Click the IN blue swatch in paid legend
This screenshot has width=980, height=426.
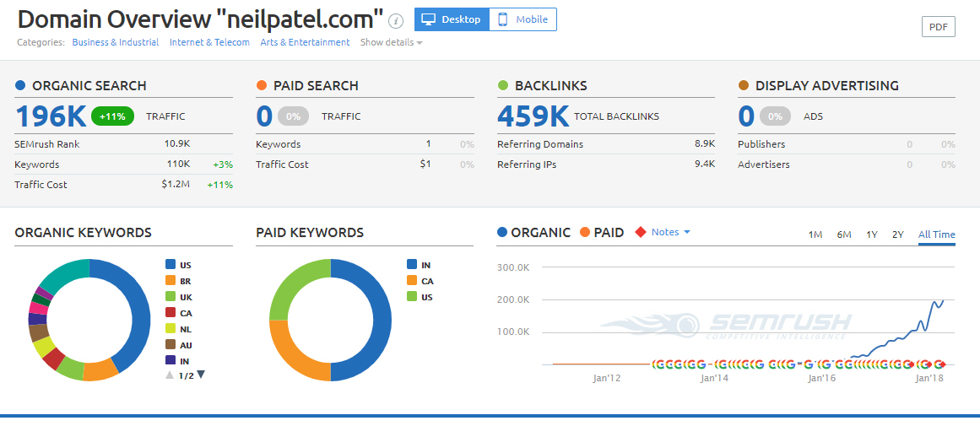[412, 265]
